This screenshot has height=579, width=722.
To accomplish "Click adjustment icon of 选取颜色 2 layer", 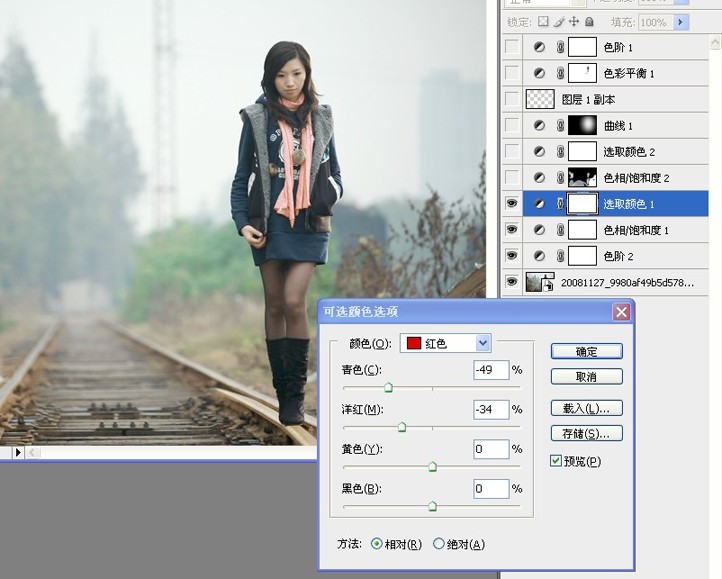I will [539, 152].
